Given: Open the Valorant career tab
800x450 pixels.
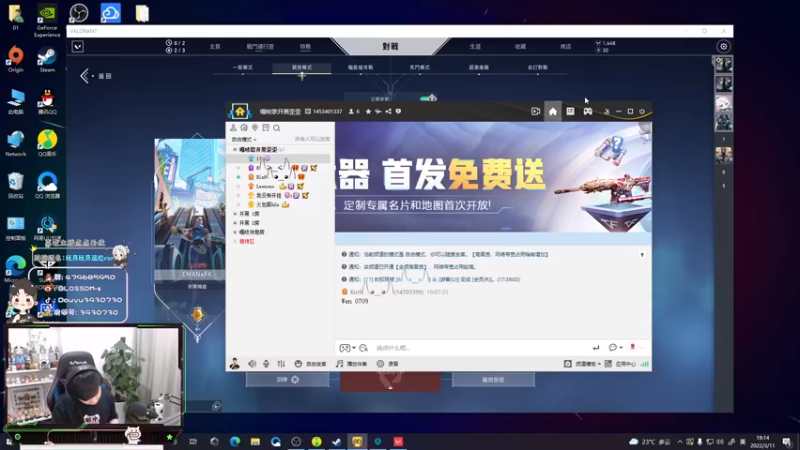Looking at the screenshot, I should pyautogui.click(x=475, y=46).
